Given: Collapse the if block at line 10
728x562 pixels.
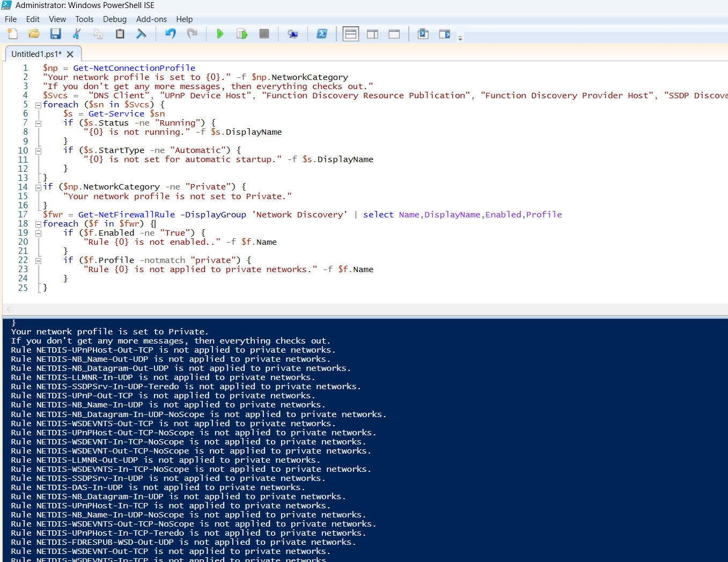Looking at the screenshot, I should pyautogui.click(x=38, y=151).
